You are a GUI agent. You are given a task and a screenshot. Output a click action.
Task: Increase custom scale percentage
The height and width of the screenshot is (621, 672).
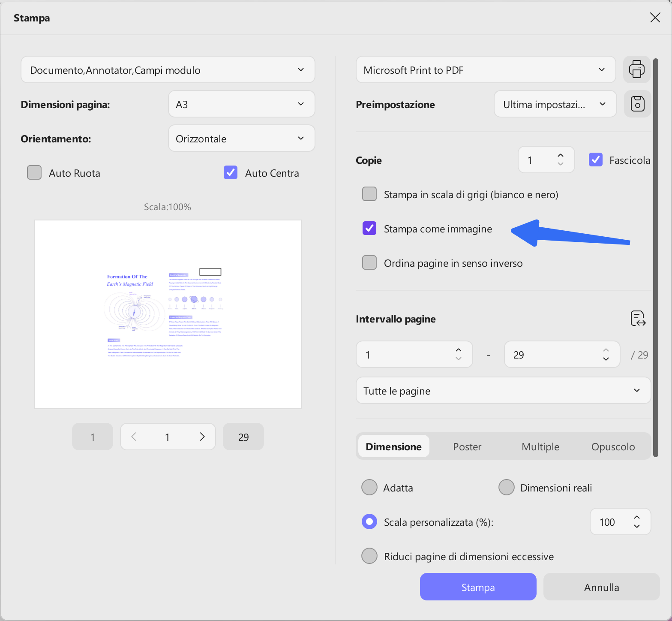click(637, 517)
